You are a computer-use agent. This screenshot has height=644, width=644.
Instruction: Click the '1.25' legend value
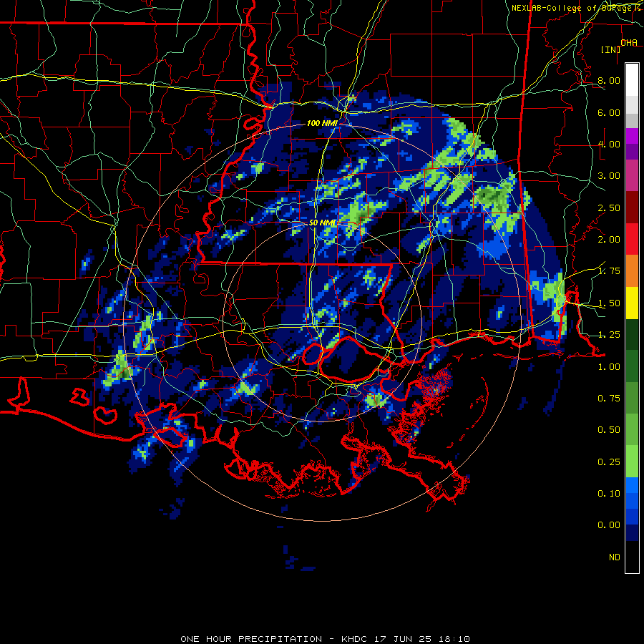pos(609,335)
